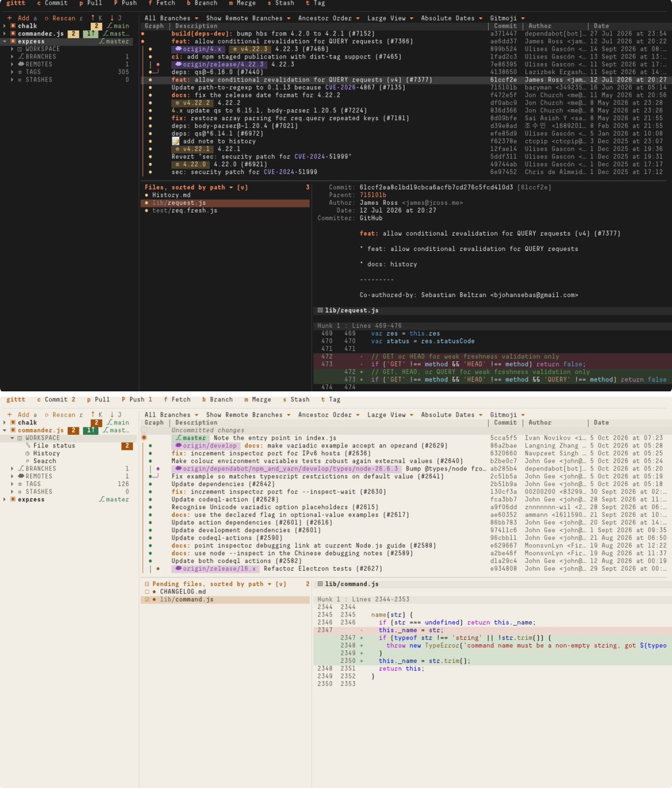Image resolution: width=672 pixels, height=788 pixels.
Task: Click Push in light window toolbar
Action: pyautogui.click(x=136, y=399)
